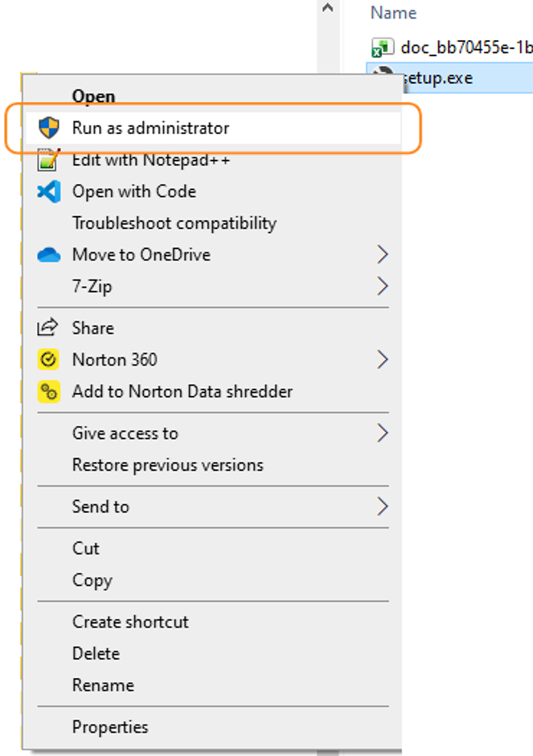Click the Visual Studio Code icon
The height and width of the screenshot is (756, 533).
click(49, 192)
